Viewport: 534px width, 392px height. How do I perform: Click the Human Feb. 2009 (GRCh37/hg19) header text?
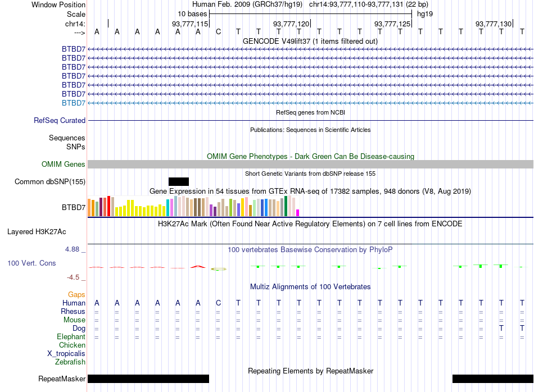[x=247, y=4]
